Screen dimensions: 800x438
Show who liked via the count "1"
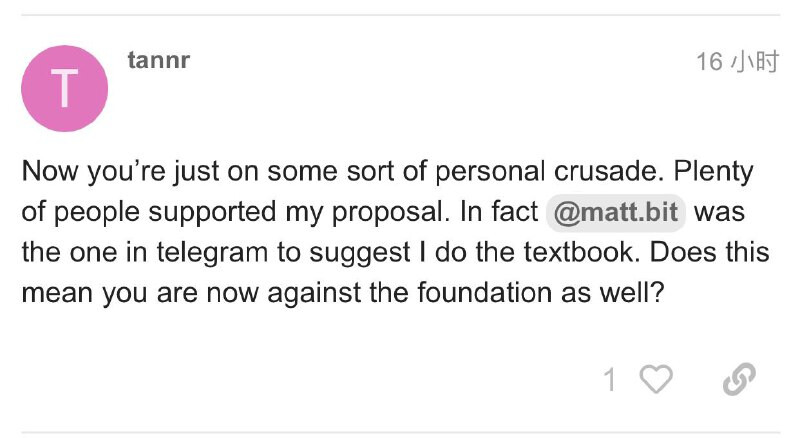[610, 379]
